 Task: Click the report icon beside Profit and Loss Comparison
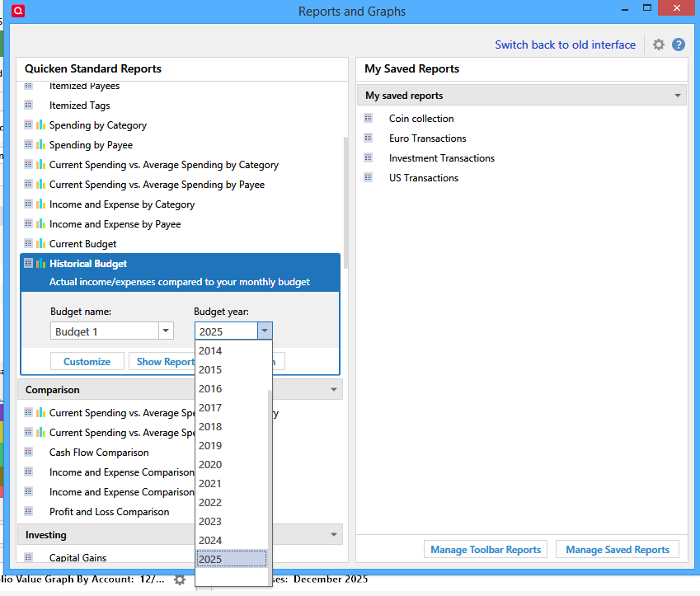(29, 511)
